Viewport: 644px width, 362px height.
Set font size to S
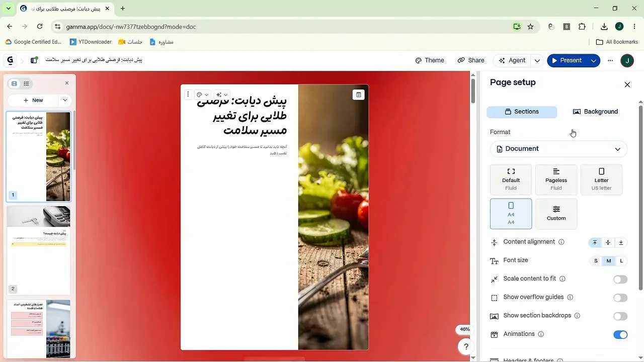pyautogui.click(x=596, y=261)
